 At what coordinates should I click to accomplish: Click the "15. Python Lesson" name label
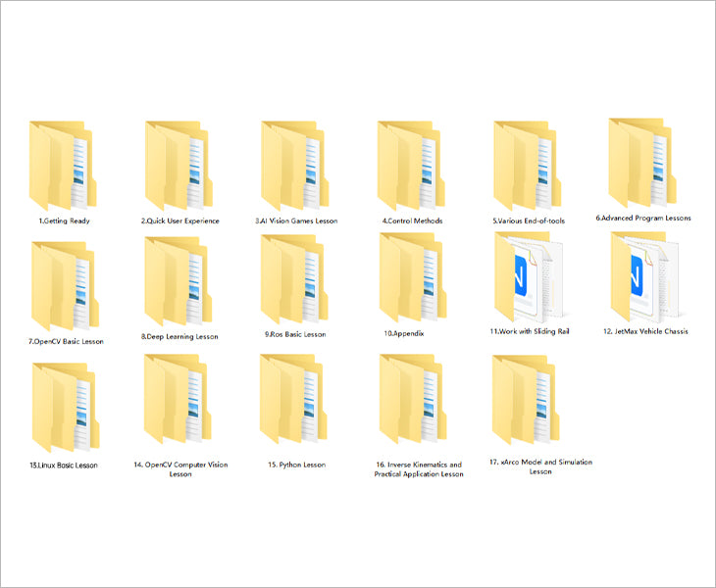[x=296, y=465]
